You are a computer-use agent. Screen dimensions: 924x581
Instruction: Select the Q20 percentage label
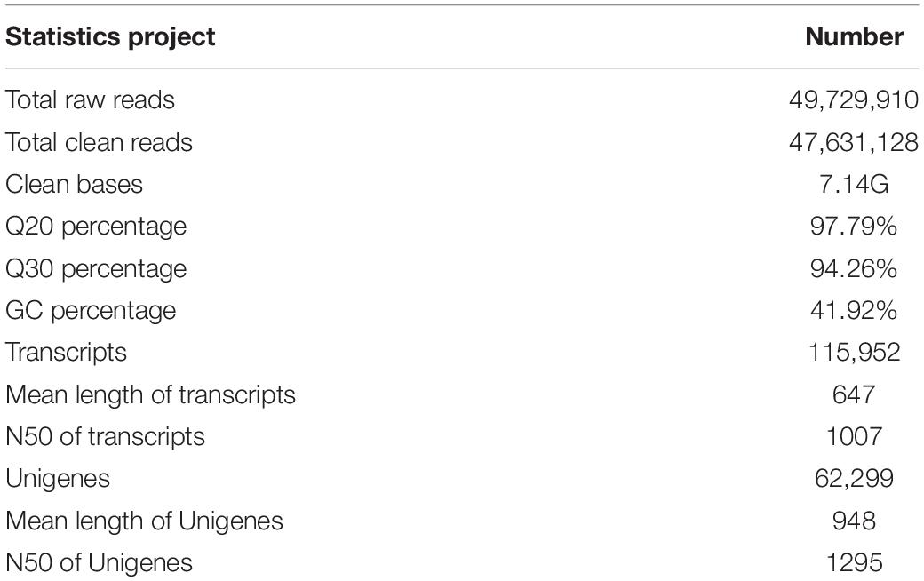click(96, 227)
